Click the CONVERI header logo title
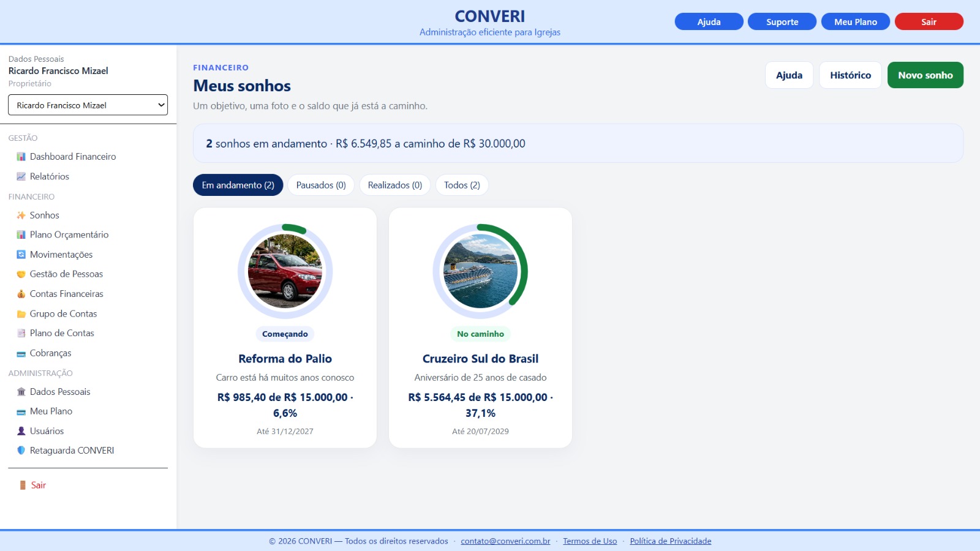This screenshot has height=551, width=980. pyautogui.click(x=490, y=16)
